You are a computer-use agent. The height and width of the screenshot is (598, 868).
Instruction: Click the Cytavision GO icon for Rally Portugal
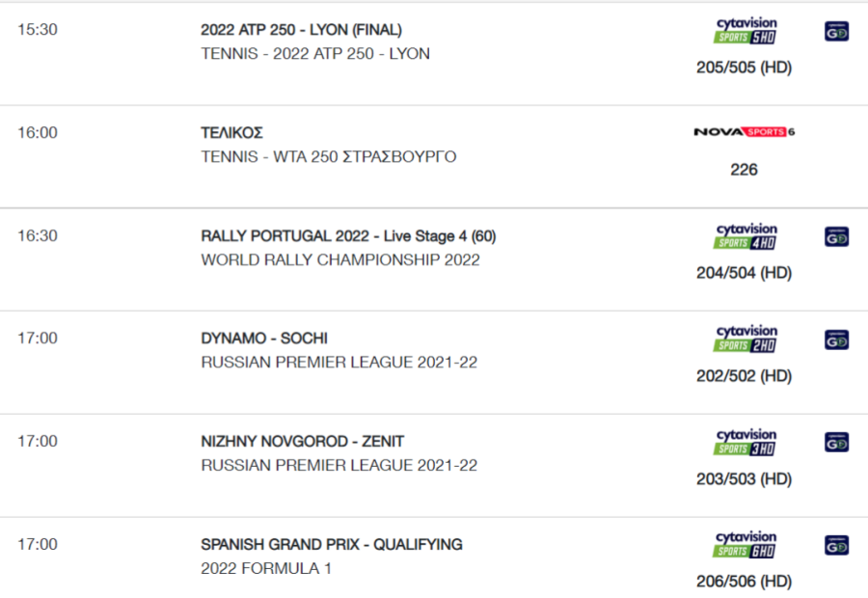836,237
